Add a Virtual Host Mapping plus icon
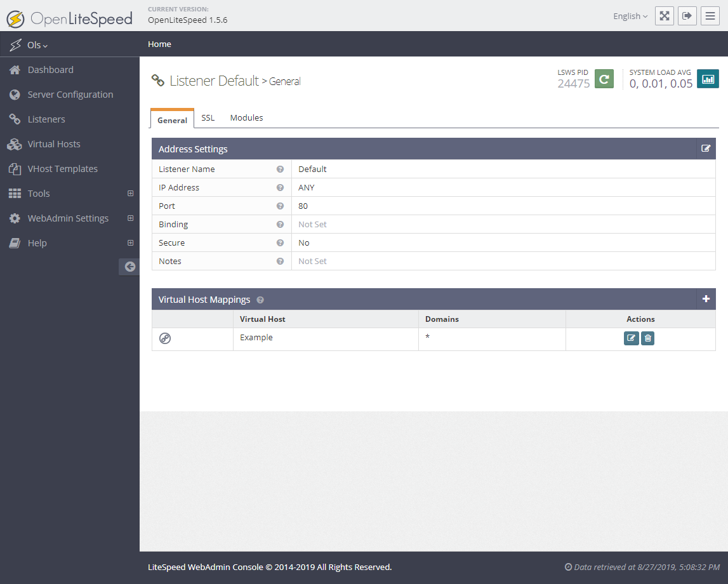The image size is (728, 584). [706, 299]
